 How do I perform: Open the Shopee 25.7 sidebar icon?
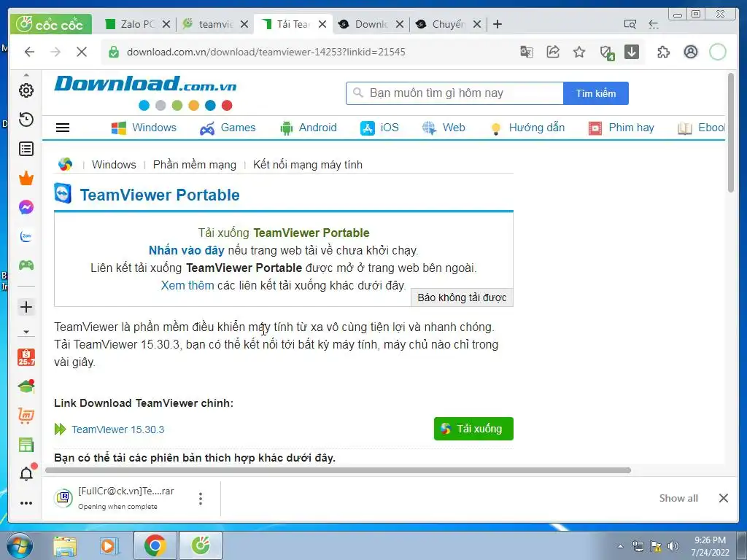(26, 357)
